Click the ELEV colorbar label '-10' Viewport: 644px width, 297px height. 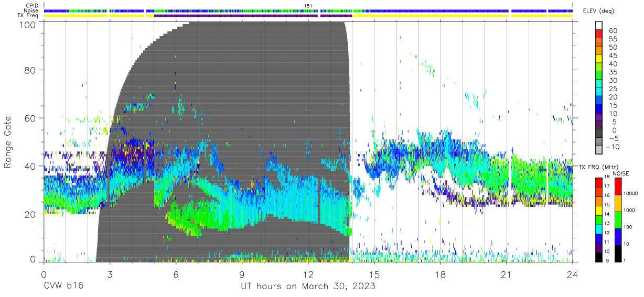point(612,147)
